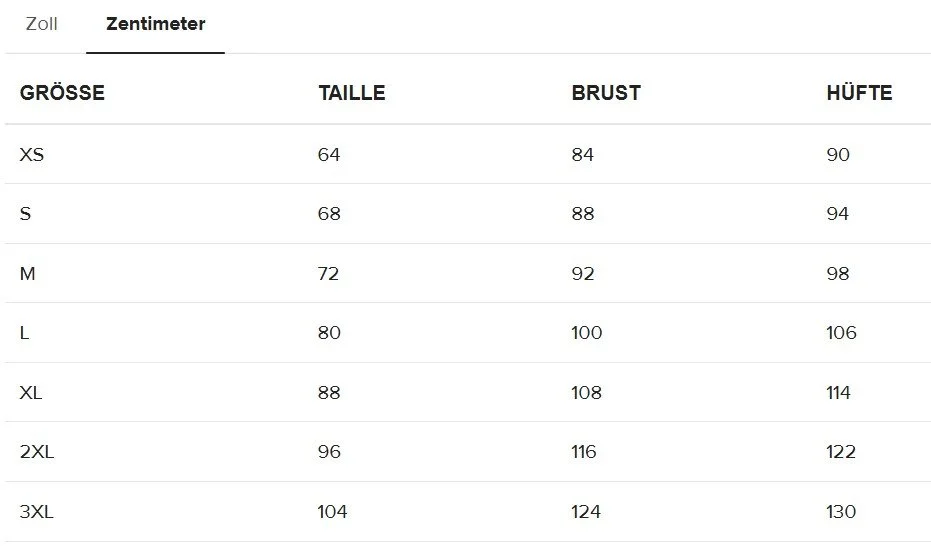Viewport: 931px width, 547px height.
Task: Click hip value 114 for XL
Action: coord(838,393)
